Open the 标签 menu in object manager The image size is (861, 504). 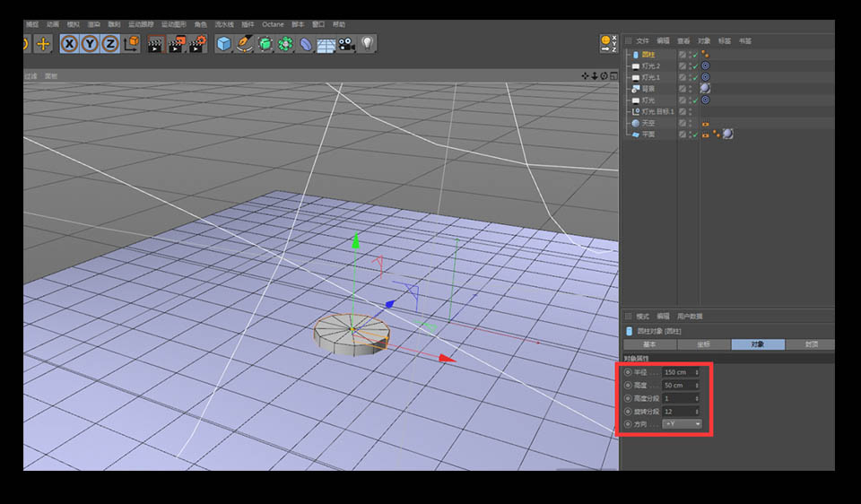tap(725, 40)
